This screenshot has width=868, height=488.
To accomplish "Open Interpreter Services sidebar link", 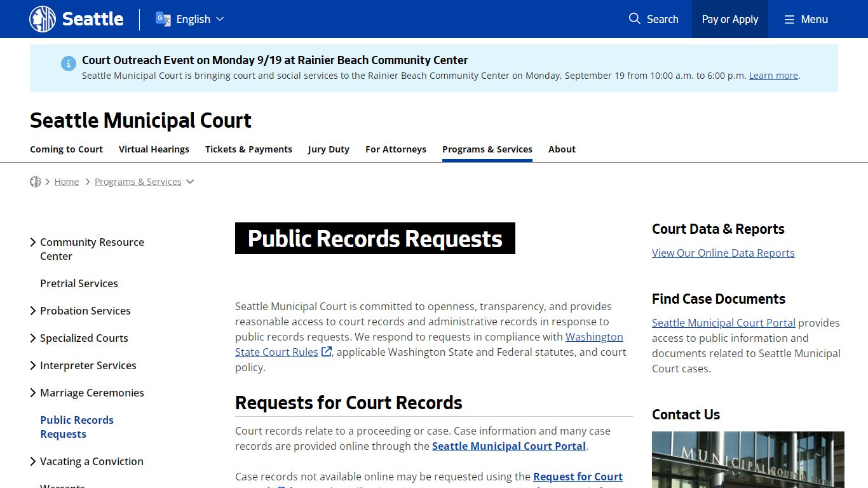I will 88,365.
